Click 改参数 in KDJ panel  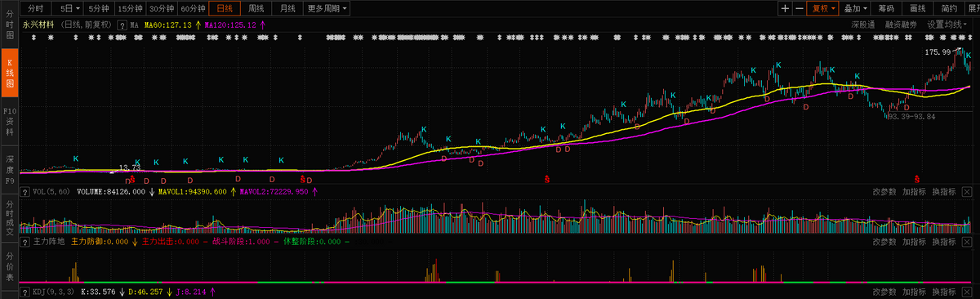pos(884,292)
